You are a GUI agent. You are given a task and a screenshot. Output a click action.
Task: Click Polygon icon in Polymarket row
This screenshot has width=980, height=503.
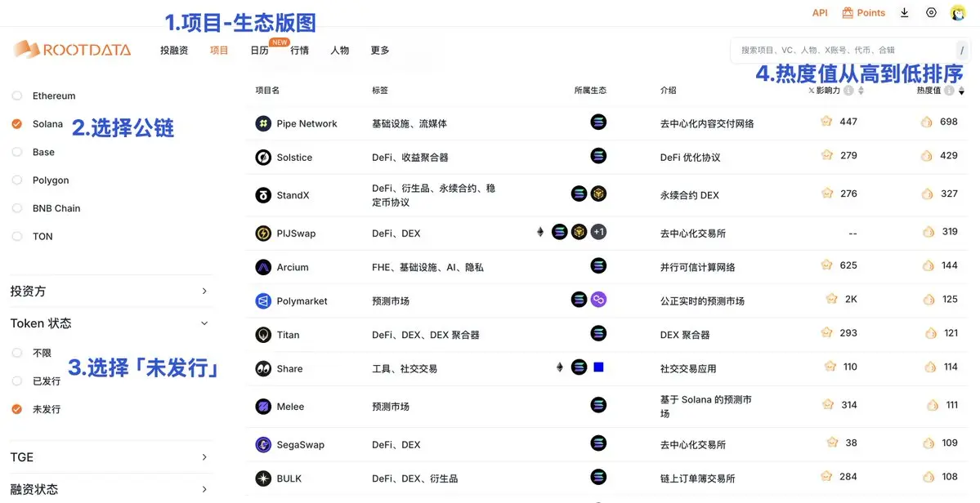tap(598, 300)
